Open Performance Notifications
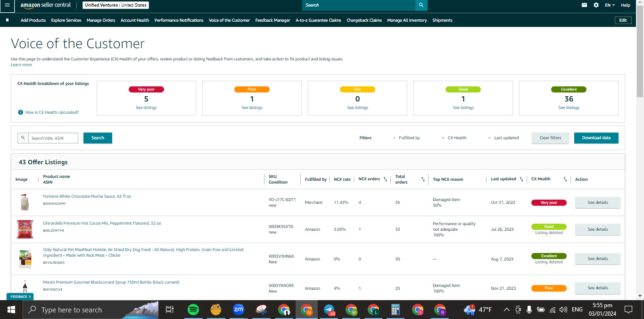 point(179,20)
